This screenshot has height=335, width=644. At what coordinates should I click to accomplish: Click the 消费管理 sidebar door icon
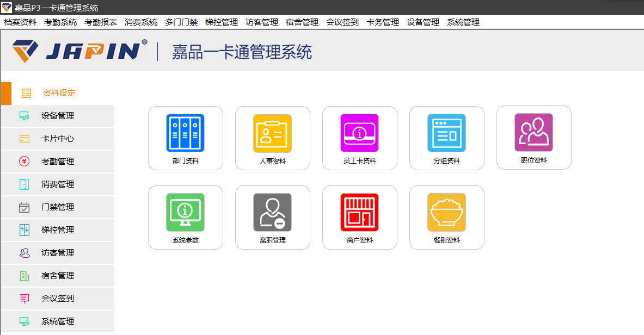(24, 184)
